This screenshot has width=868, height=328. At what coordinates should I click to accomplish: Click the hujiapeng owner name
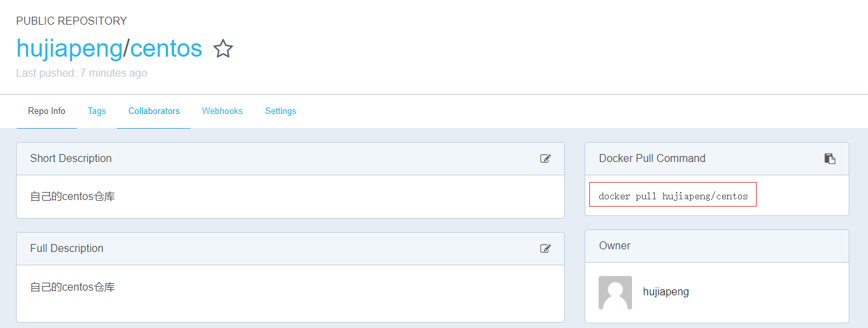click(666, 292)
